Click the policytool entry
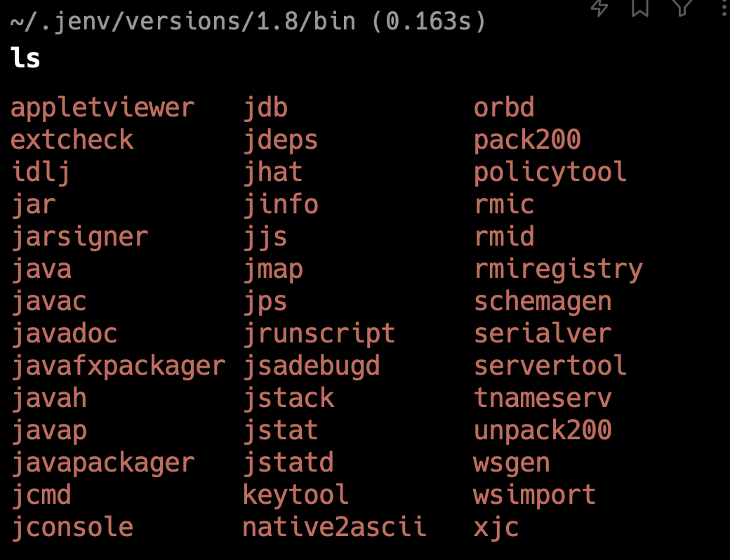Image resolution: width=730 pixels, height=560 pixels. click(x=550, y=172)
